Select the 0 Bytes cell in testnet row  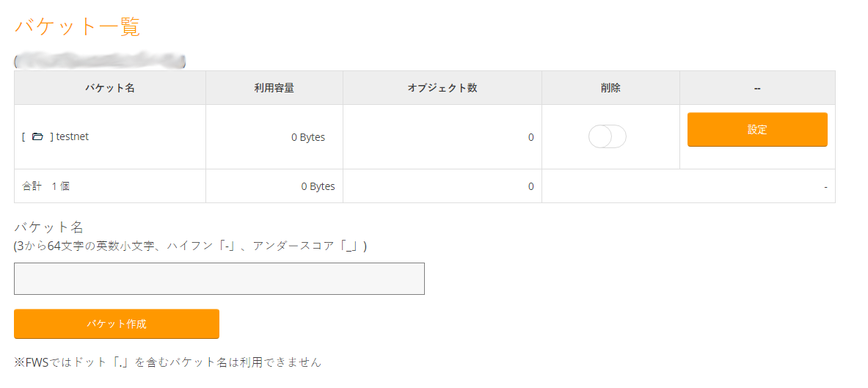307,137
